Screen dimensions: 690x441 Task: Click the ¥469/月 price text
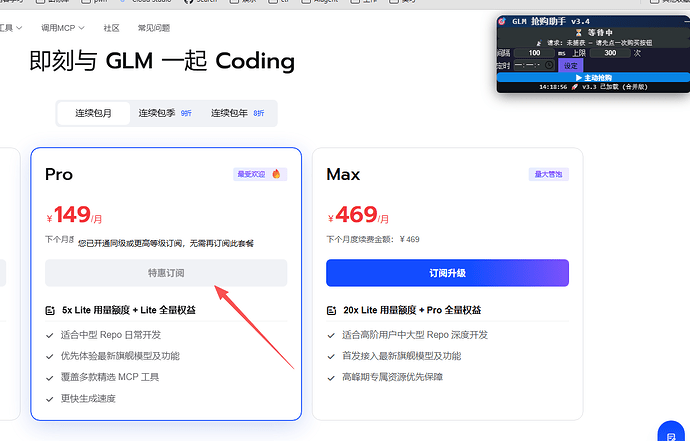tap(358, 215)
